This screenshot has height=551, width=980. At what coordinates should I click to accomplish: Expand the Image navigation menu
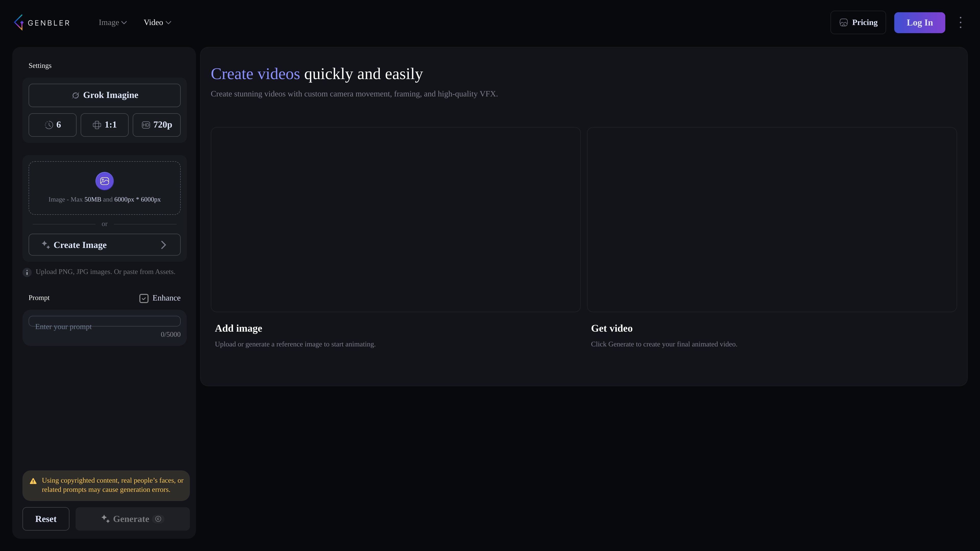coord(113,22)
